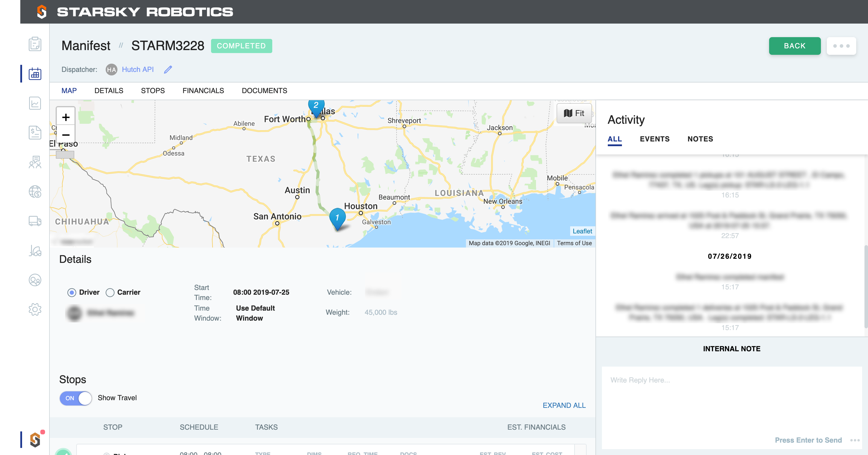Open the calendar schedule sidebar icon

point(35,74)
